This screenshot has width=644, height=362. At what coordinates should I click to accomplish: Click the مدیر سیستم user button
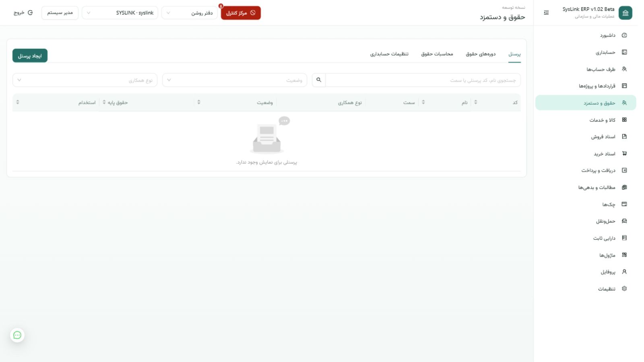[60, 13]
